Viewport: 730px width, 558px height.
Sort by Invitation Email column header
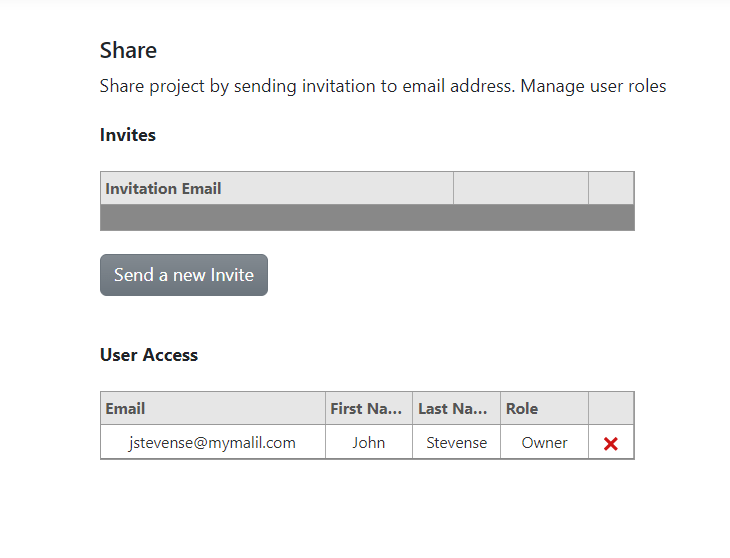[x=276, y=189]
